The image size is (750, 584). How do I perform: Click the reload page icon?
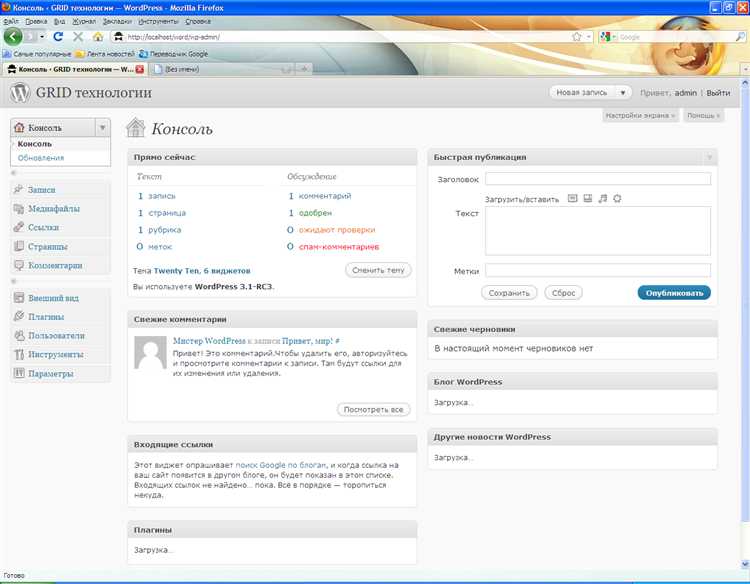[58, 36]
